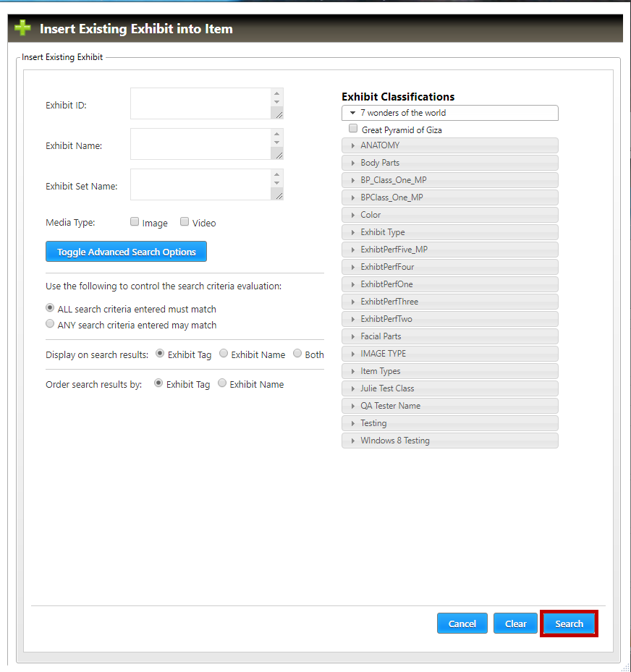Click the green plus icon in header
Image resolution: width=631 pixels, height=672 pixels.
pyautogui.click(x=22, y=29)
